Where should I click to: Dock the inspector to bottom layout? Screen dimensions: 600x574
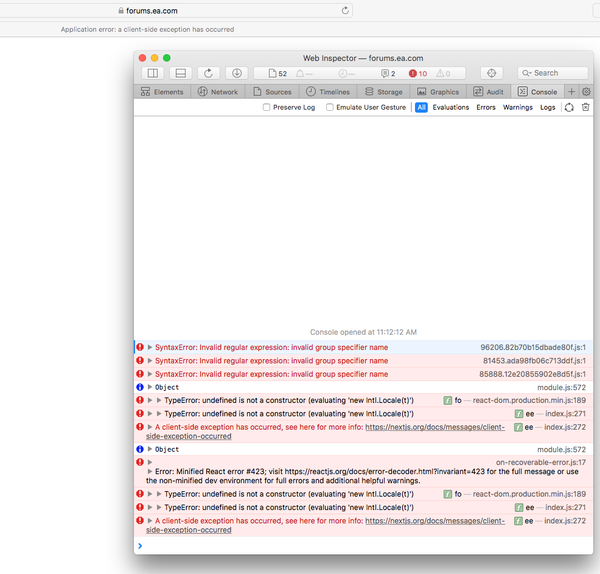(x=181, y=73)
